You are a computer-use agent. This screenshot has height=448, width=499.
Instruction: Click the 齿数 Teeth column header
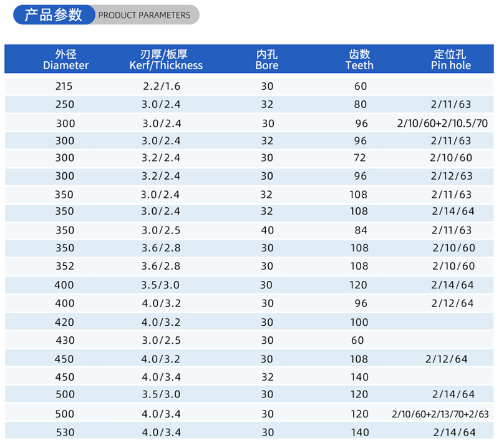point(359,59)
